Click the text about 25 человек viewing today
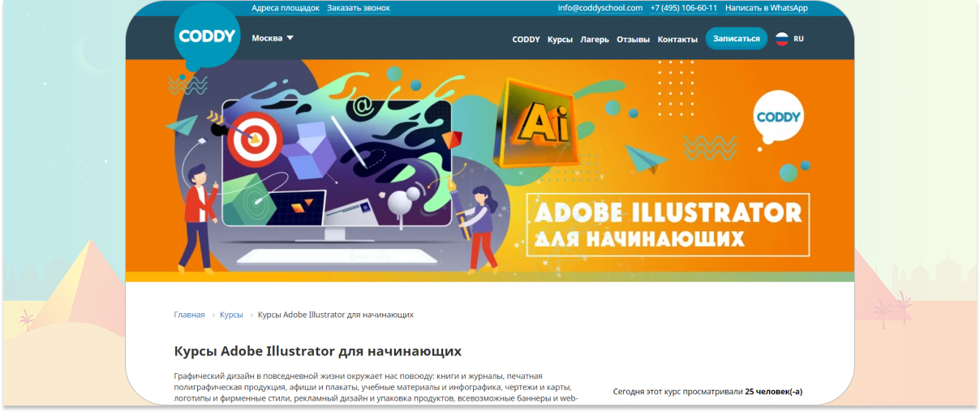This screenshot has height=412, width=980. (707, 392)
